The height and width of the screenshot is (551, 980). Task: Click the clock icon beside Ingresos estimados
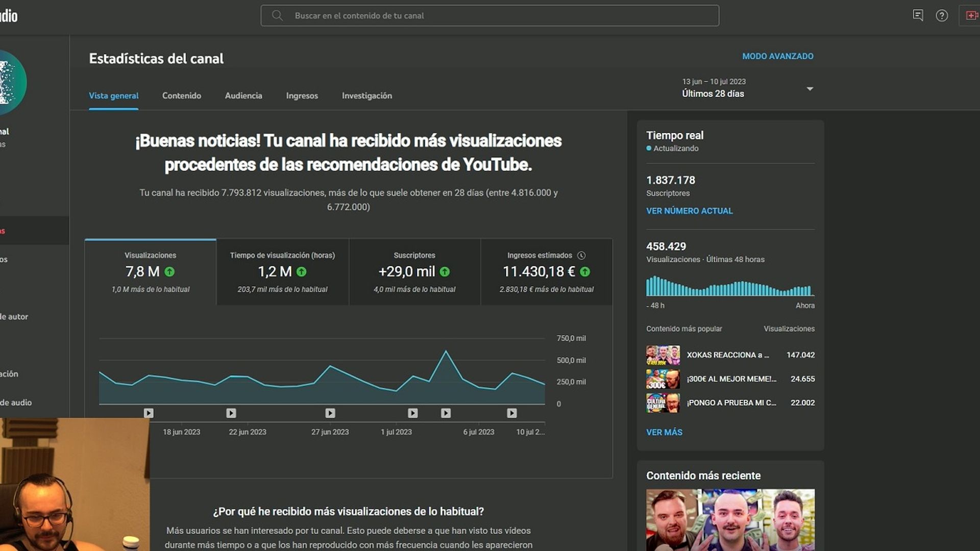coord(581,255)
